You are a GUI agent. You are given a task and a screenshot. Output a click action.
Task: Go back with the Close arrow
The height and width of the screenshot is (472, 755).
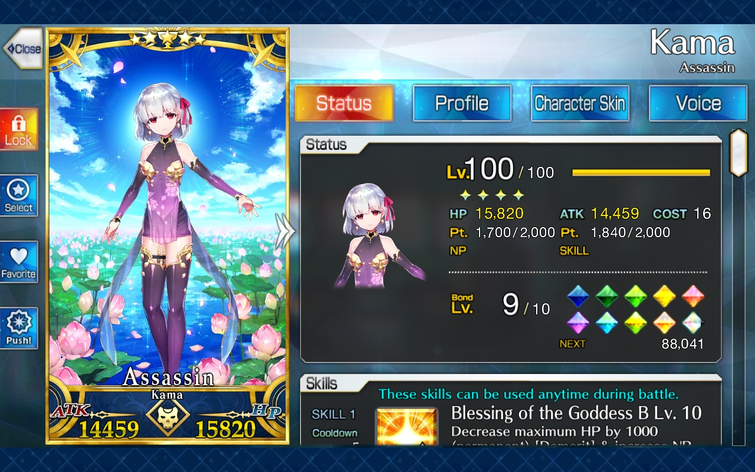click(x=23, y=49)
